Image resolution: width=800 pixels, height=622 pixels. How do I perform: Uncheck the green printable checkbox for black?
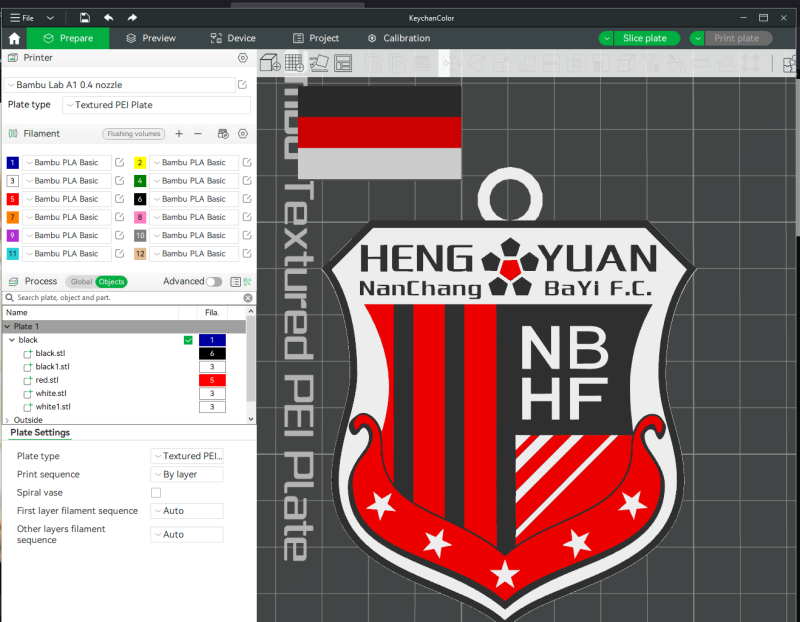point(188,340)
